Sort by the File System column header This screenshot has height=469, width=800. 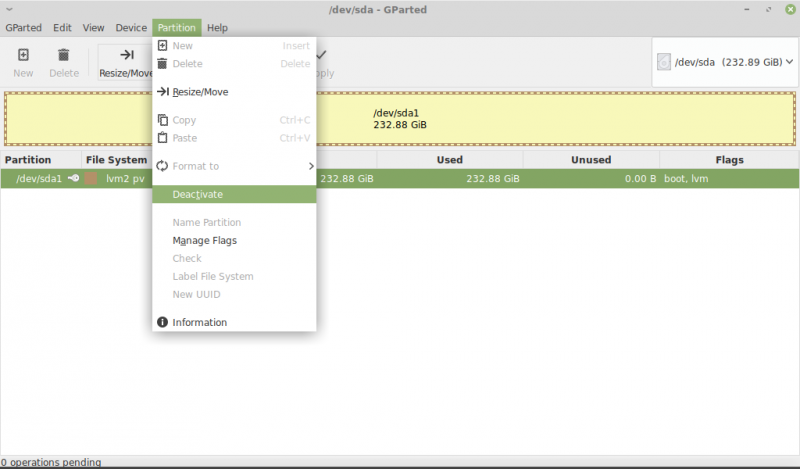(x=117, y=160)
